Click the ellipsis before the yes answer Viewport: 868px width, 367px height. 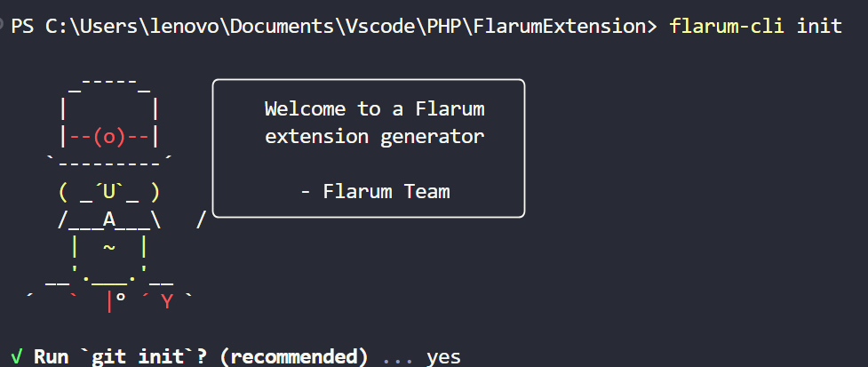point(398,358)
